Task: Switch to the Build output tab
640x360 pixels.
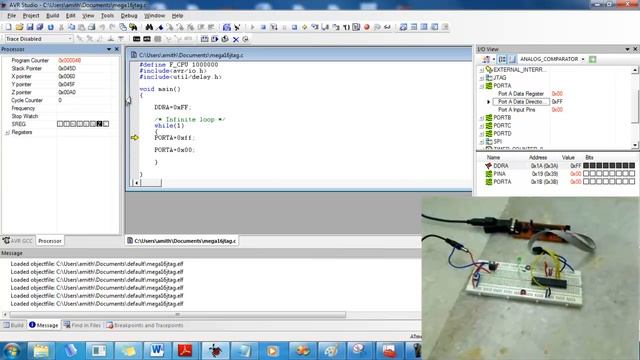Action: click(13, 325)
